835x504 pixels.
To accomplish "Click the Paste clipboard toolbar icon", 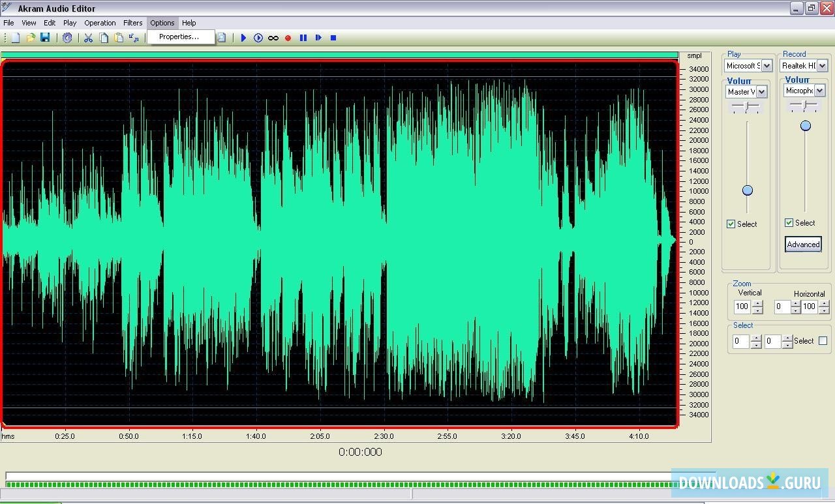I will coord(119,38).
